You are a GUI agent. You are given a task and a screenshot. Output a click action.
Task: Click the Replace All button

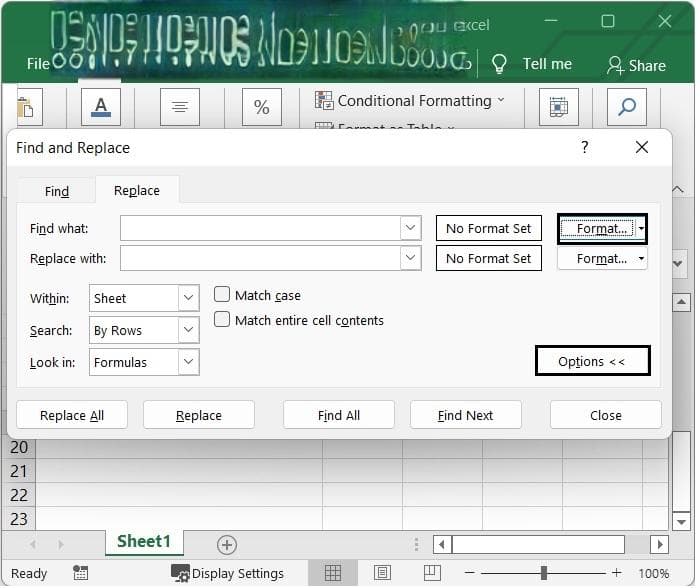72,415
